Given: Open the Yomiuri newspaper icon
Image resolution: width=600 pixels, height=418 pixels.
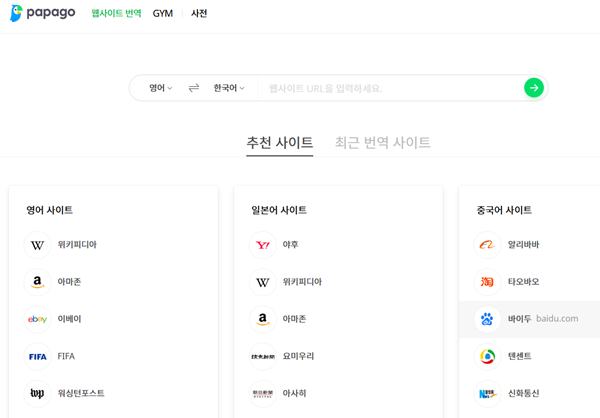Looking at the screenshot, I should (x=262, y=356).
